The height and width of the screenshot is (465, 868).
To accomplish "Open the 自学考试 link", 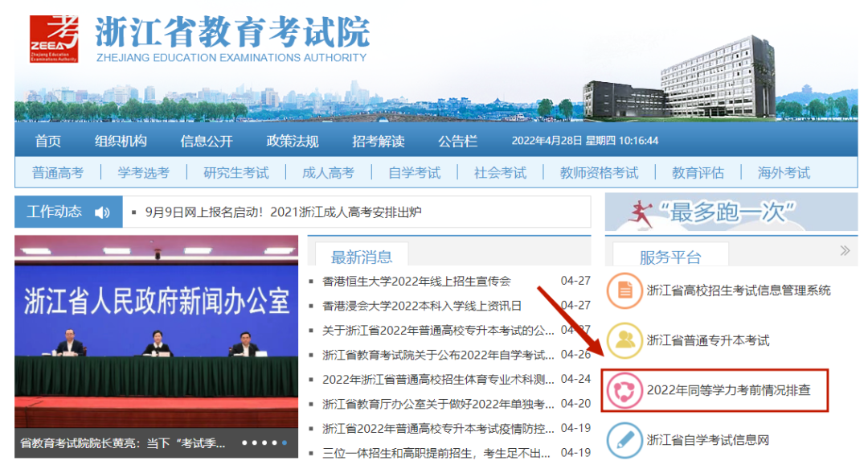I will pyautogui.click(x=413, y=172).
